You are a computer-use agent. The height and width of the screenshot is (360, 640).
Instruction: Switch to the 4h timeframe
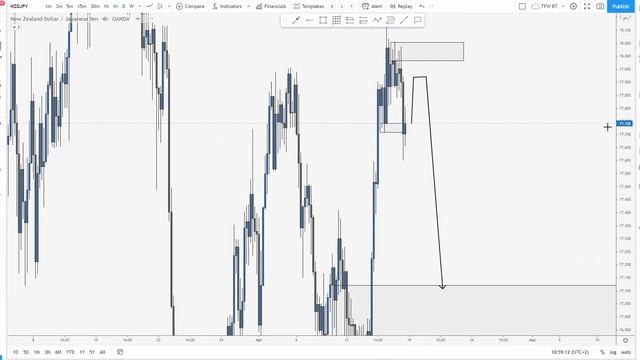[x=116, y=6]
